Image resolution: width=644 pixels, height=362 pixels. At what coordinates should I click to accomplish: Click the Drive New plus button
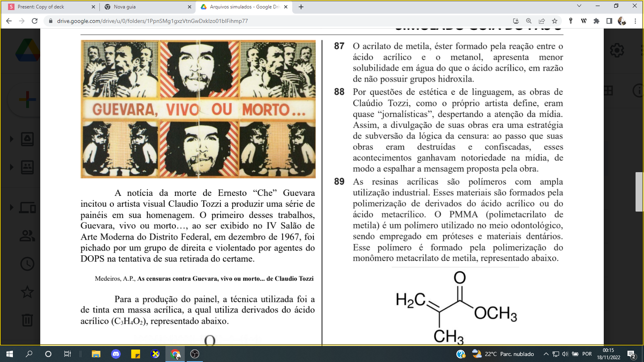point(27,99)
